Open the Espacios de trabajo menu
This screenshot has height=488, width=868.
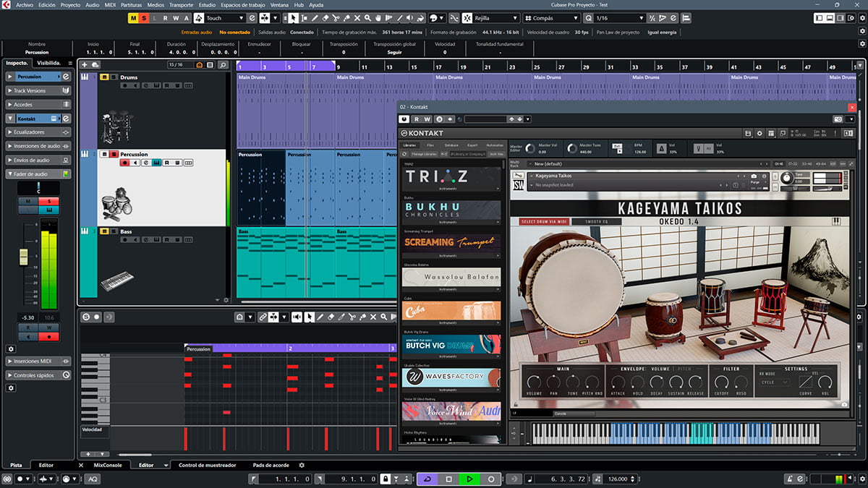242,4
